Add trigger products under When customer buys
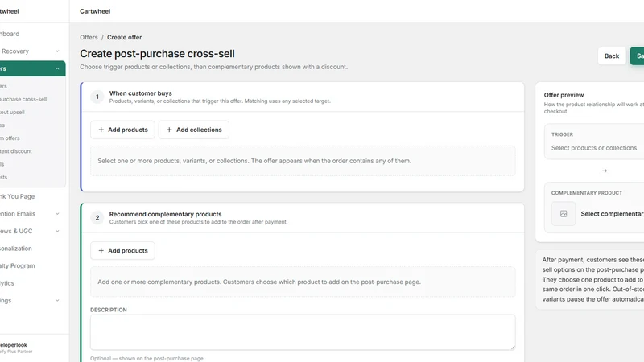Screen dimensions: 644x362 pos(122,130)
